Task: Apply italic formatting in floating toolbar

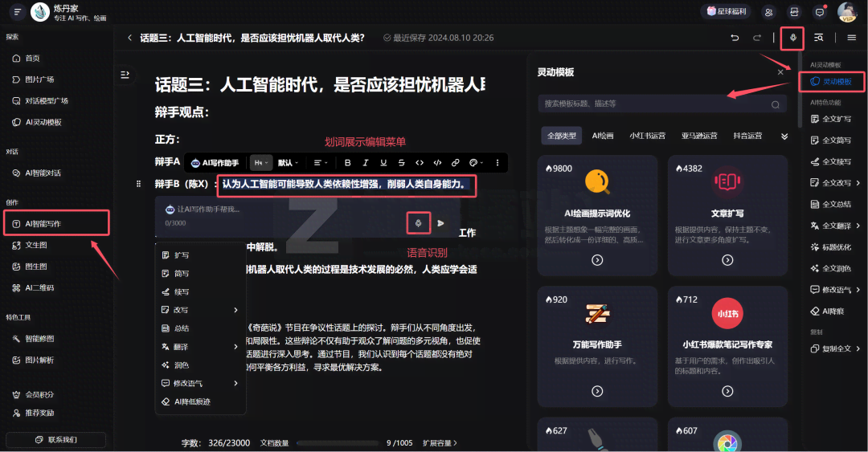Action: (x=365, y=163)
